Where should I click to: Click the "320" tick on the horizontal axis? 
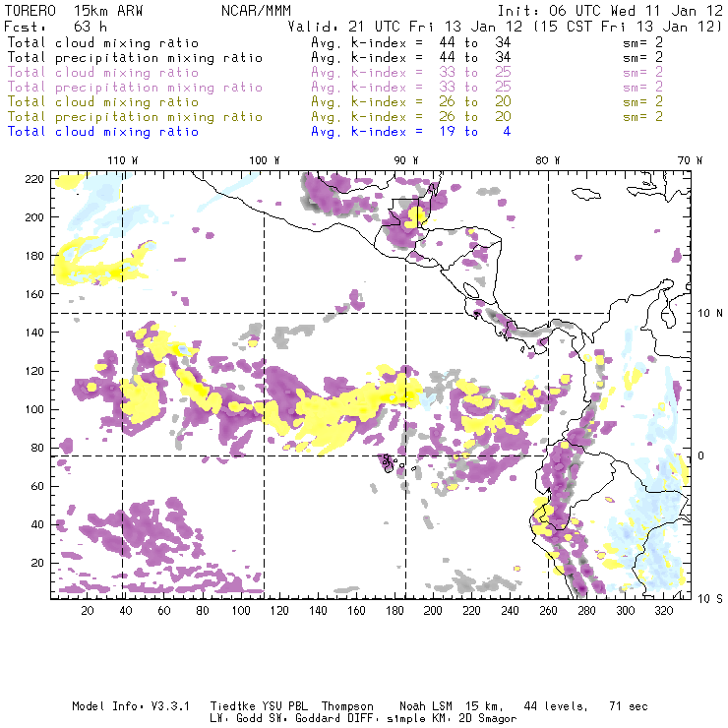[x=664, y=611]
